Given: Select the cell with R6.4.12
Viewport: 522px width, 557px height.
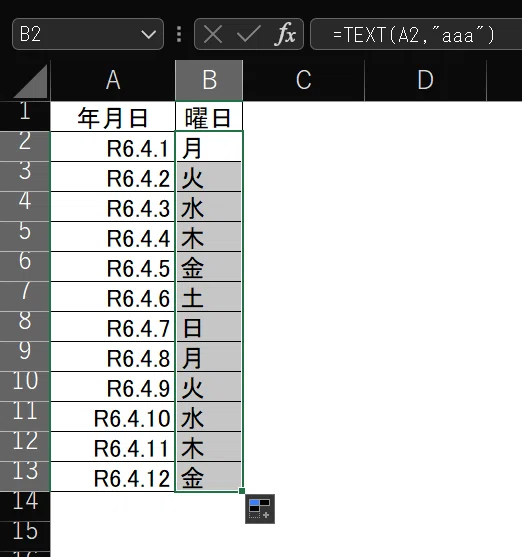Looking at the screenshot, I should pos(113,477).
